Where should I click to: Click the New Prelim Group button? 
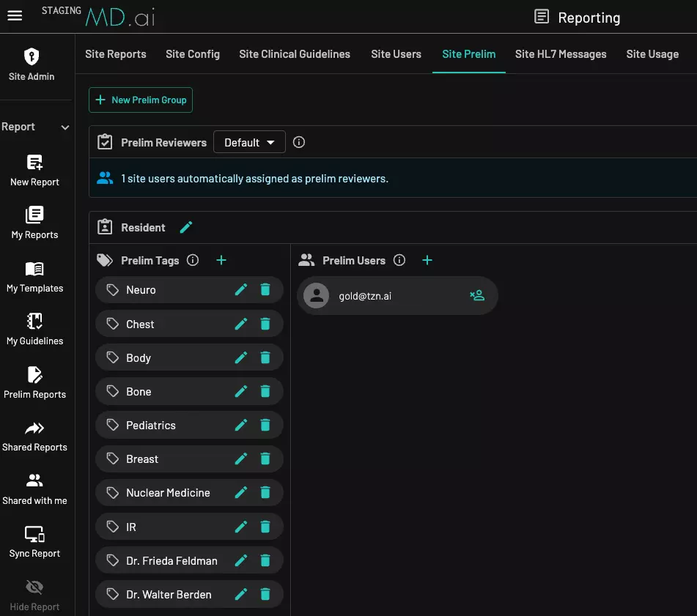tap(140, 100)
